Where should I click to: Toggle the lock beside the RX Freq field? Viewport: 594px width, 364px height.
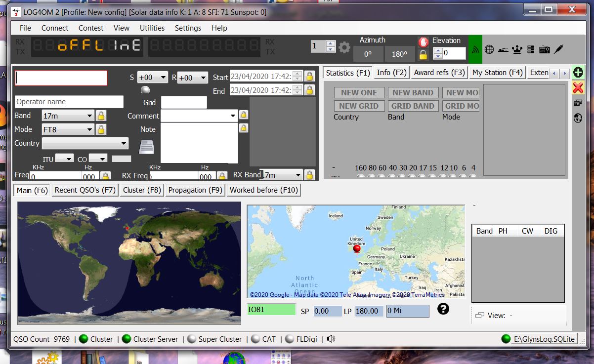pyautogui.click(x=222, y=176)
